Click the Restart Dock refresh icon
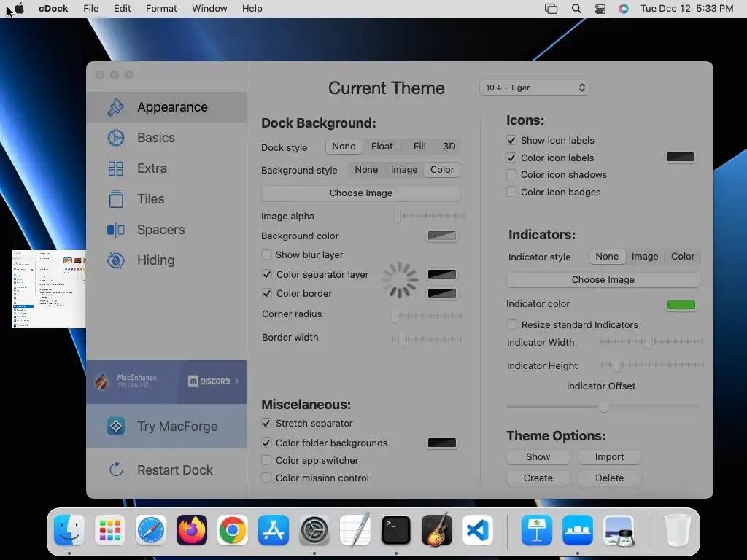Image resolution: width=747 pixels, height=560 pixels. (116, 470)
